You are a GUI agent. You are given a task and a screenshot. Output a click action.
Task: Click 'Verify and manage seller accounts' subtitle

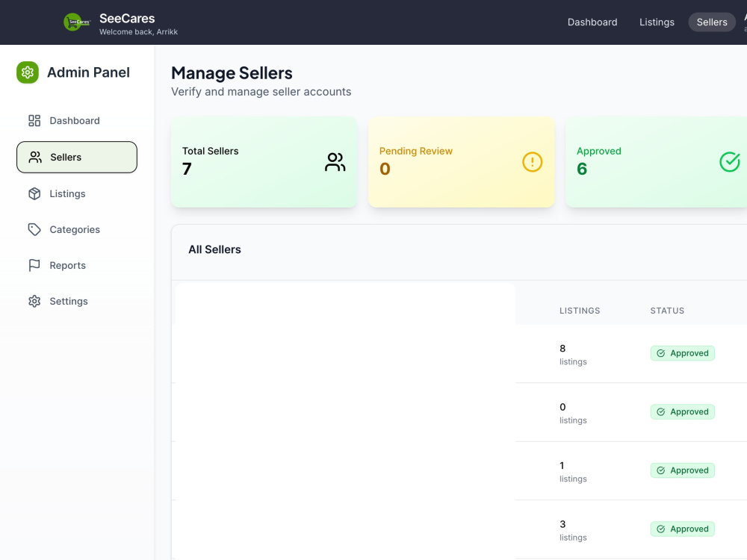tap(261, 92)
